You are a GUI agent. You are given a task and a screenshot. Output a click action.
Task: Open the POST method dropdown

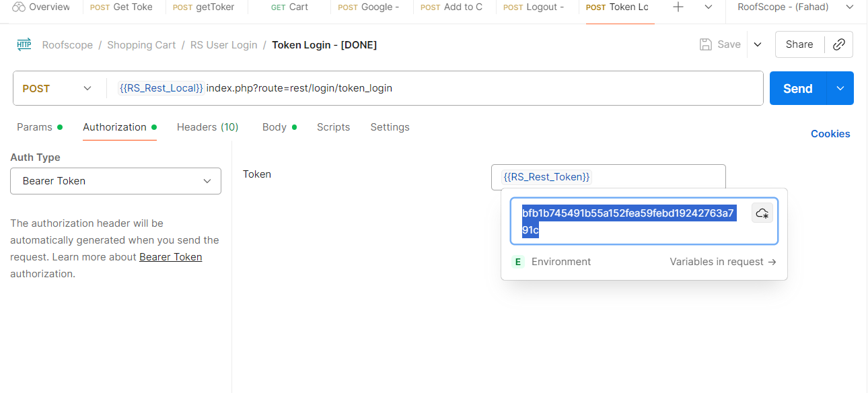click(58, 89)
